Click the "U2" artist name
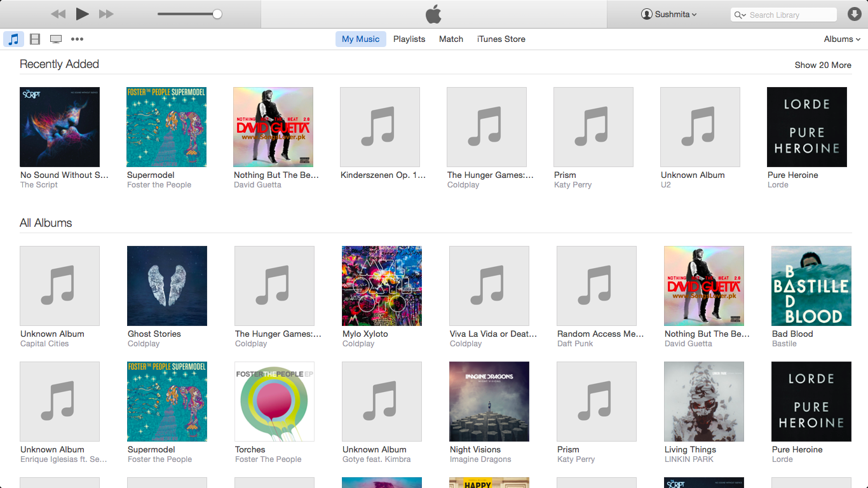The height and width of the screenshot is (488, 868). tap(666, 185)
